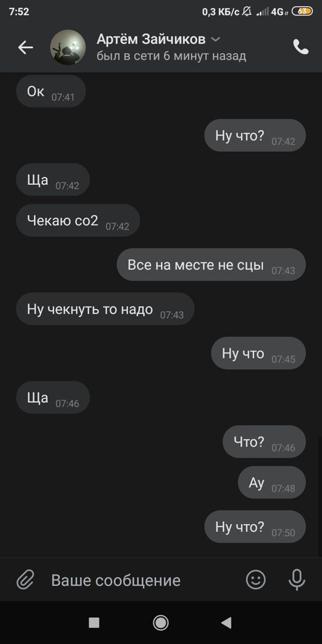Open the attachment paperclip menu
Viewport: 322px width, 644px height.
[25, 580]
